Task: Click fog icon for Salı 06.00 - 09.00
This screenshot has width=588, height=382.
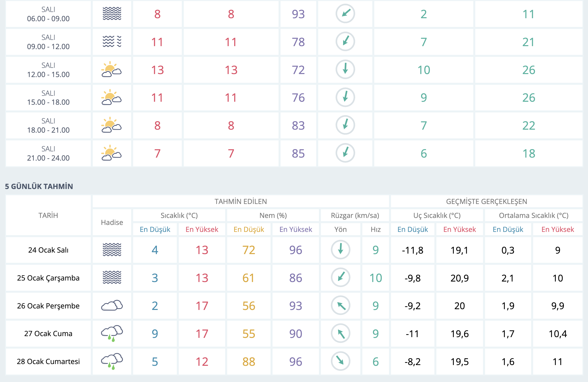Action: (112, 14)
